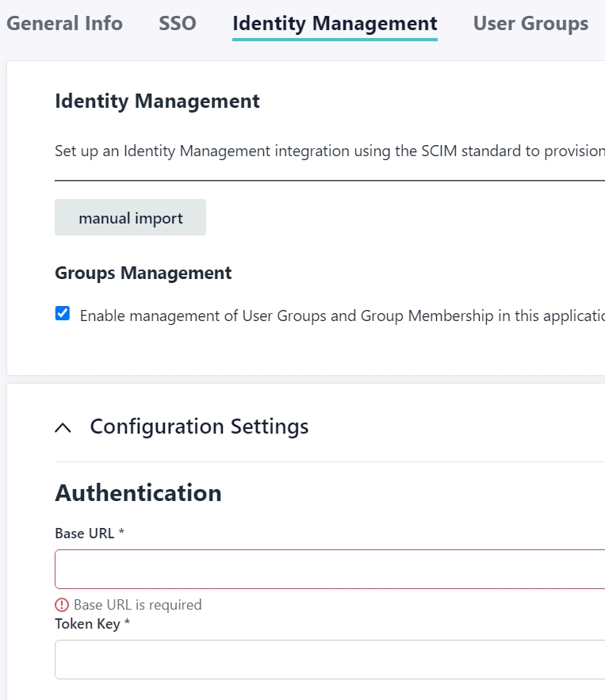
Task: Click the Enable management of User Groups label
Action: tap(343, 316)
